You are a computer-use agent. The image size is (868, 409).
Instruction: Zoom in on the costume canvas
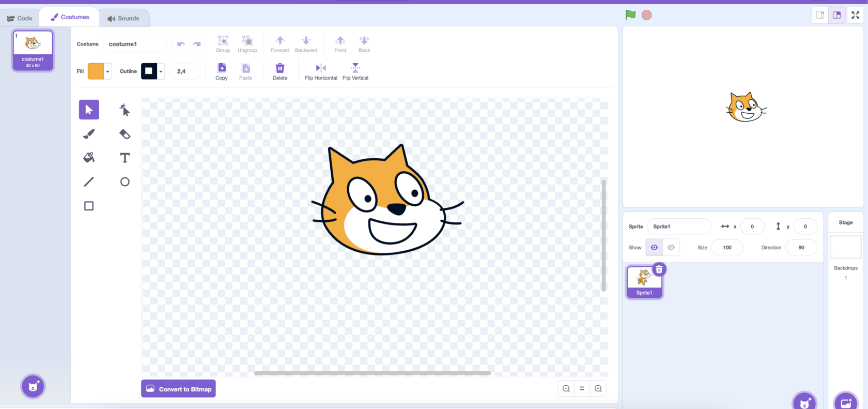[598, 388]
